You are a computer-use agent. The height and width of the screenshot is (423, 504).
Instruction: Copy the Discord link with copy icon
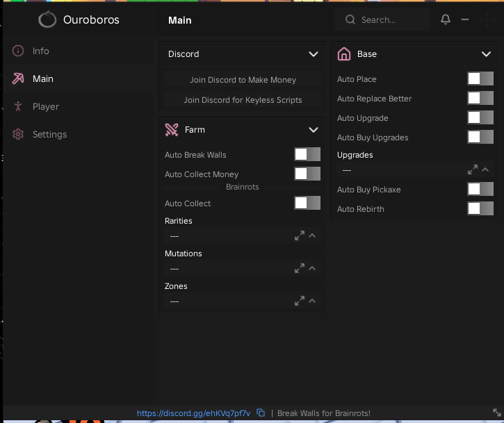coord(261,413)
